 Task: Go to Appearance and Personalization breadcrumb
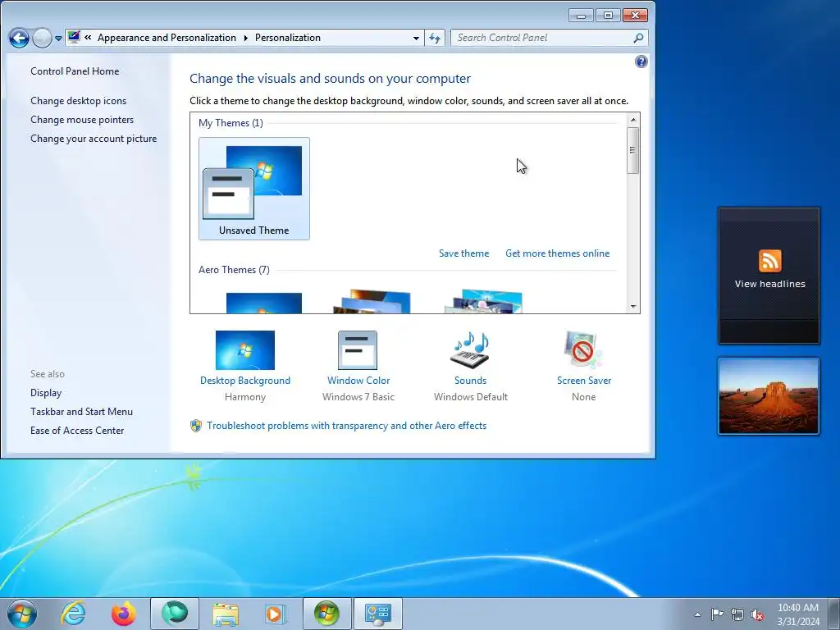click(167, 38)
